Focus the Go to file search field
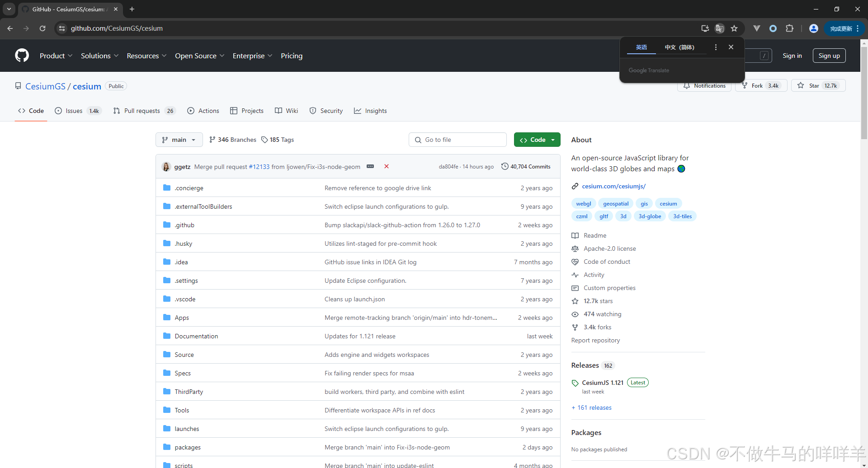Viewport: 868px width, 468px height. tap(458, 140)
